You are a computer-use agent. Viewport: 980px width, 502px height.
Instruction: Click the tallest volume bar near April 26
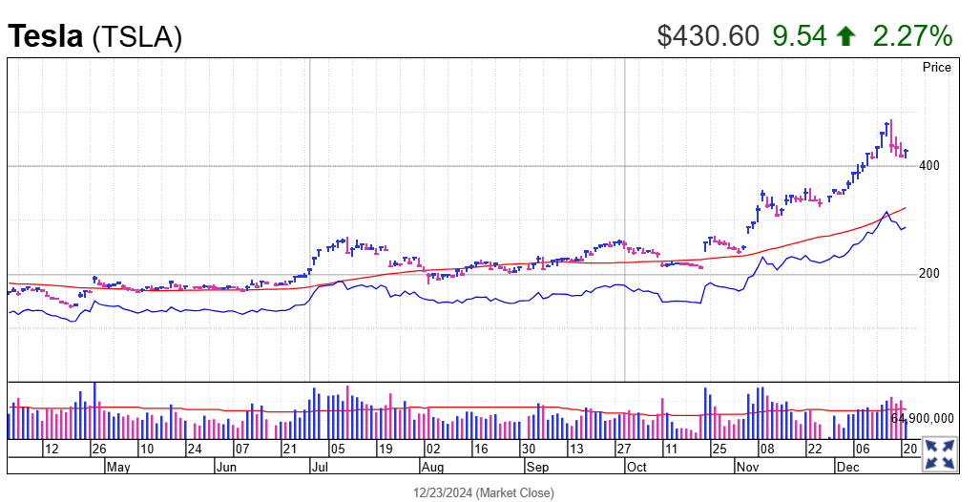click(x=95, y=410)
